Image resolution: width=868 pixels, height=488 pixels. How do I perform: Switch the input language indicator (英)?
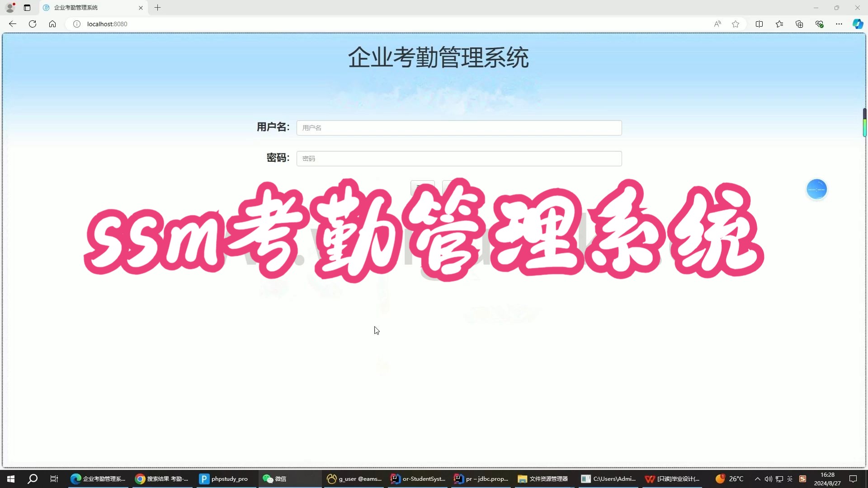[x=789, y=479]
